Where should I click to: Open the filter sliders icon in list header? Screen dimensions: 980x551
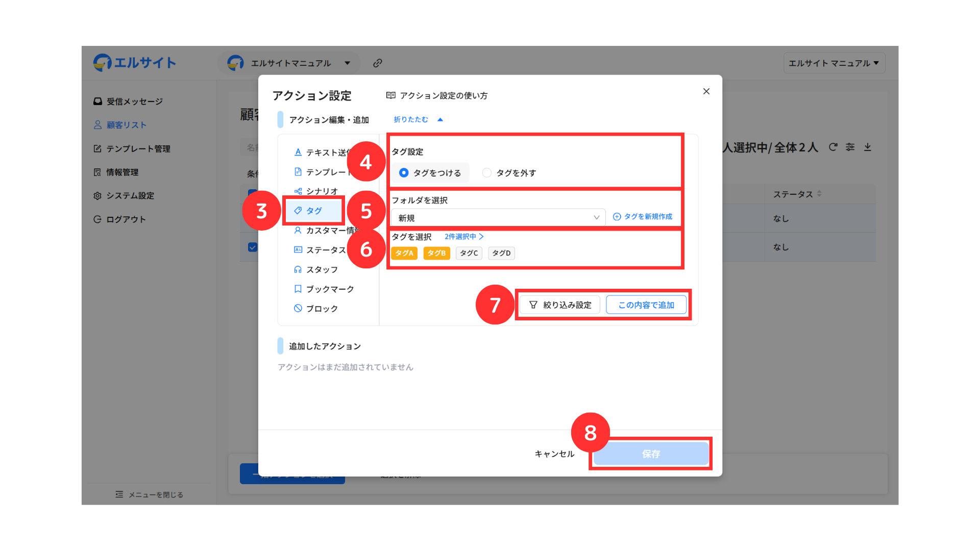[850, 147]
